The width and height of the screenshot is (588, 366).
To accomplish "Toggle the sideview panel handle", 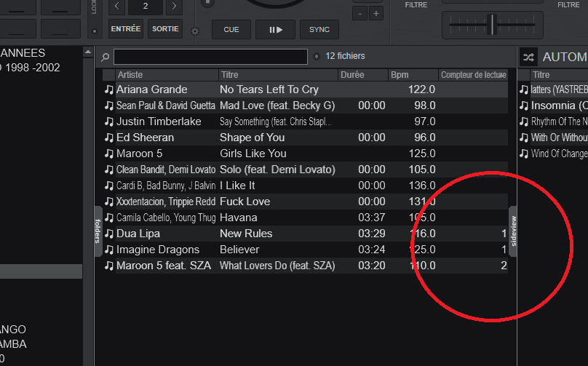I will pos(512,231).
